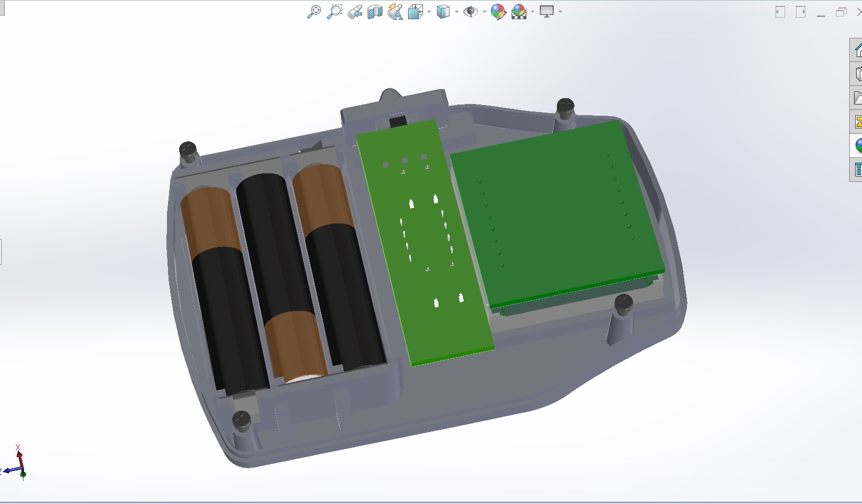Expand the Apply Scene dropdown arrow
This screenshot has height=504, width=862.
[532, 12]
